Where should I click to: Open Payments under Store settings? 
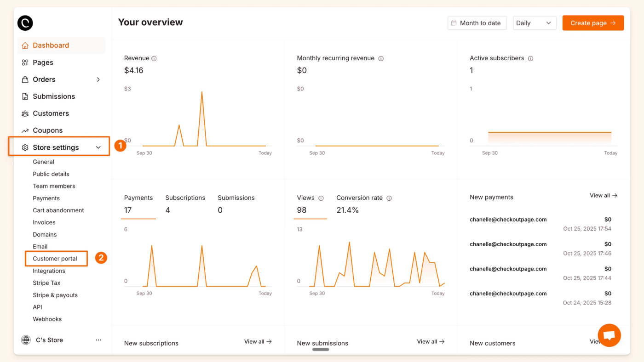(46, 198)
